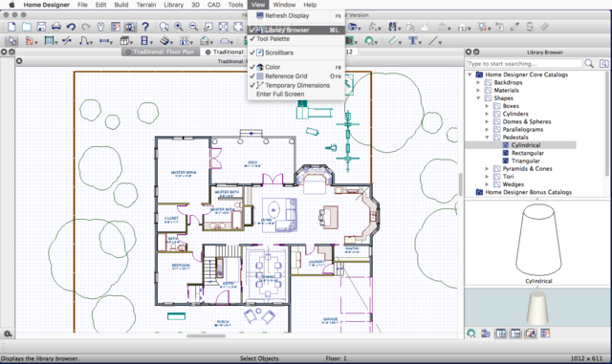Toggle Scrollbars in the View menu
The height and width of the screenshot is (364, 612).
pyautogui.click(x=295, y=53)
